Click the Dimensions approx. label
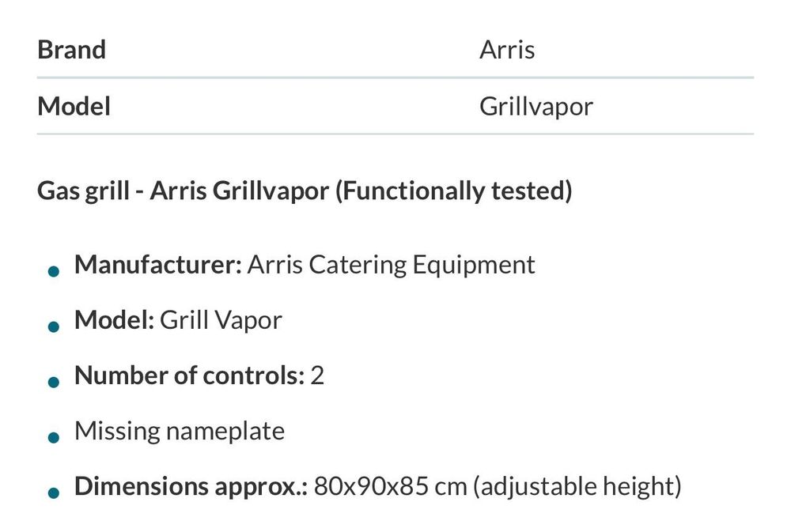 point(191,487)
